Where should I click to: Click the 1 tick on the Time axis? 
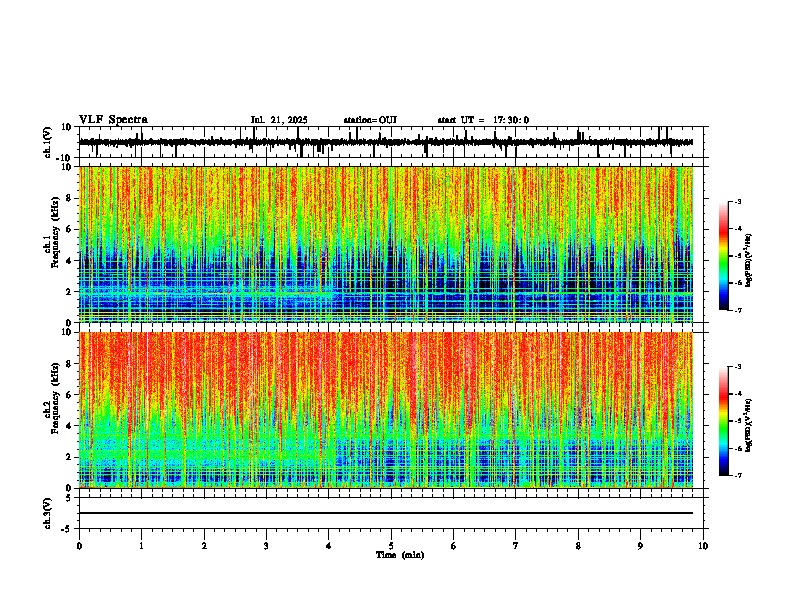point(142,546)
